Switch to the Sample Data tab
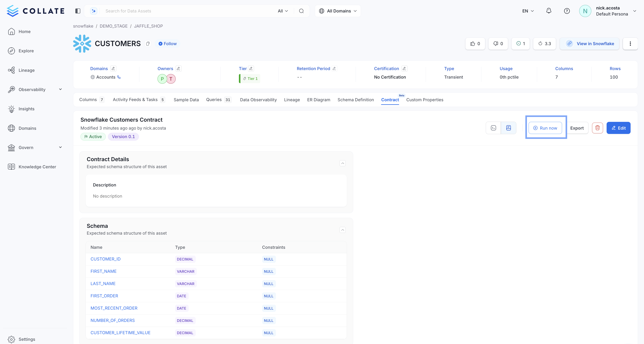 pyautogui.click(x=186, y=100)
